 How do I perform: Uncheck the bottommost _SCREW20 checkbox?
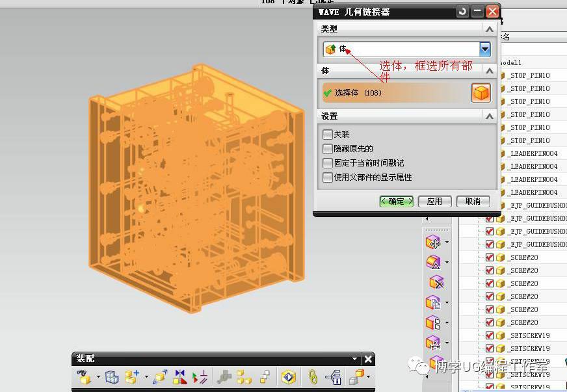click(489, 322)
